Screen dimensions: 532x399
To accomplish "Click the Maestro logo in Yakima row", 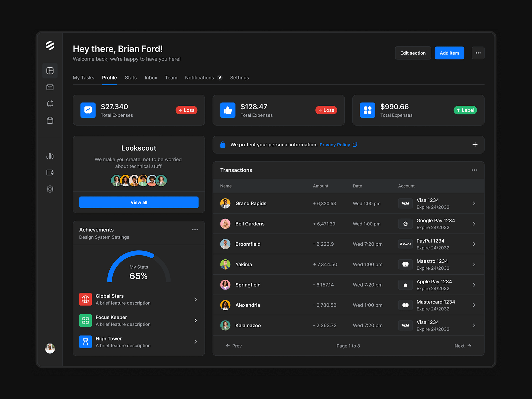I will (405, 264).
